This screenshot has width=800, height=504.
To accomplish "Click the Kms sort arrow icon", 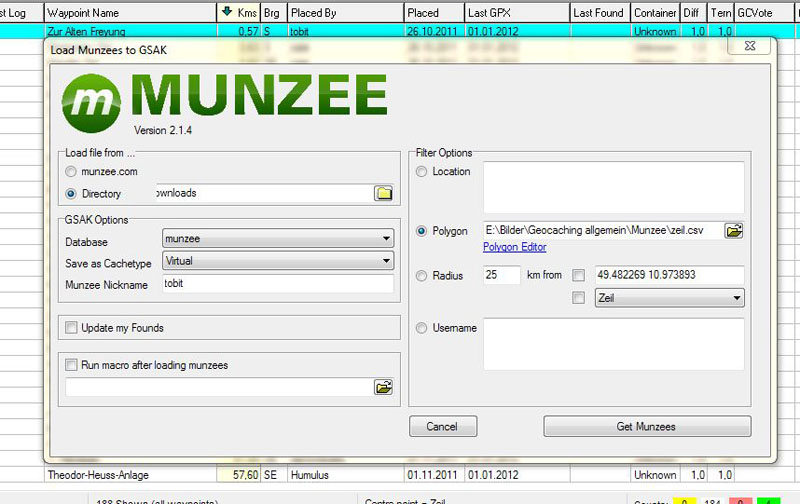I will [227, 12].
